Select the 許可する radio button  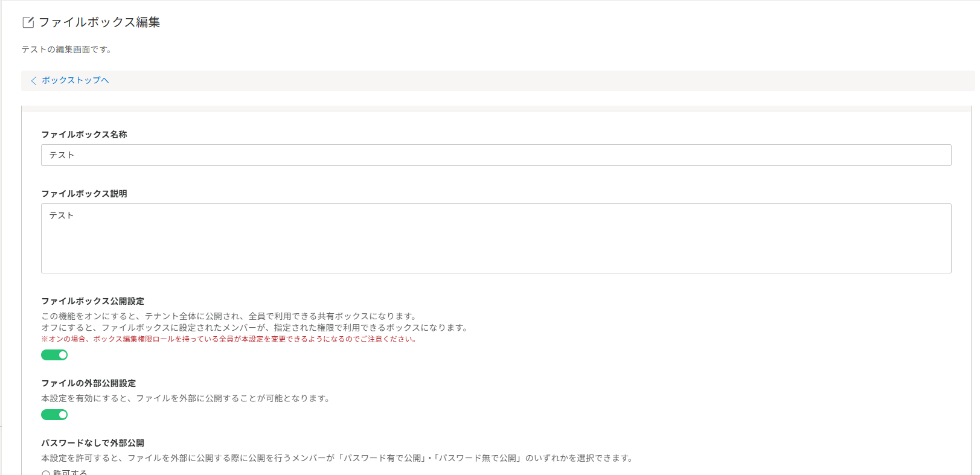[46, 473]
